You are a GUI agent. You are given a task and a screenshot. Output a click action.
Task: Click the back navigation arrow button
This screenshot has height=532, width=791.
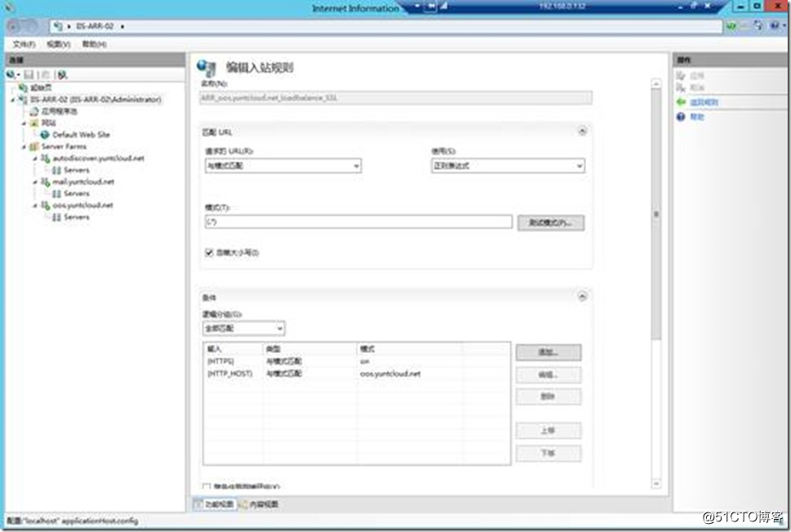[14, 26]
